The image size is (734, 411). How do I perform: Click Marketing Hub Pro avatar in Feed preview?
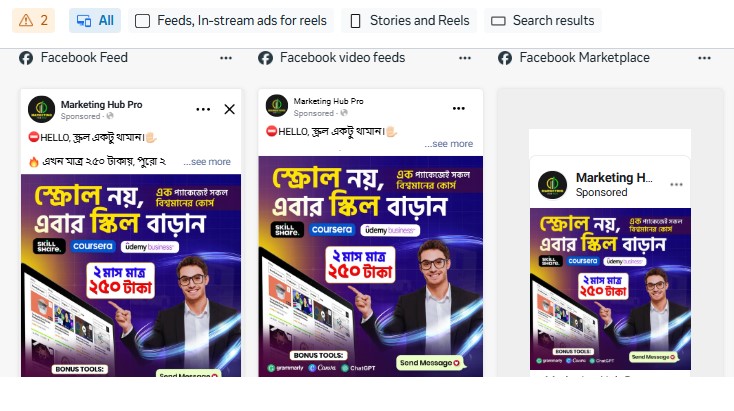point(42,109)
